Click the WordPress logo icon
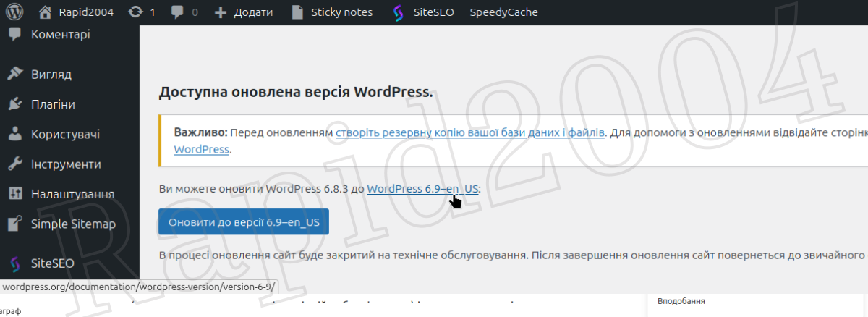This screenshot has height=317, width=868. click(x=14, y=12)
